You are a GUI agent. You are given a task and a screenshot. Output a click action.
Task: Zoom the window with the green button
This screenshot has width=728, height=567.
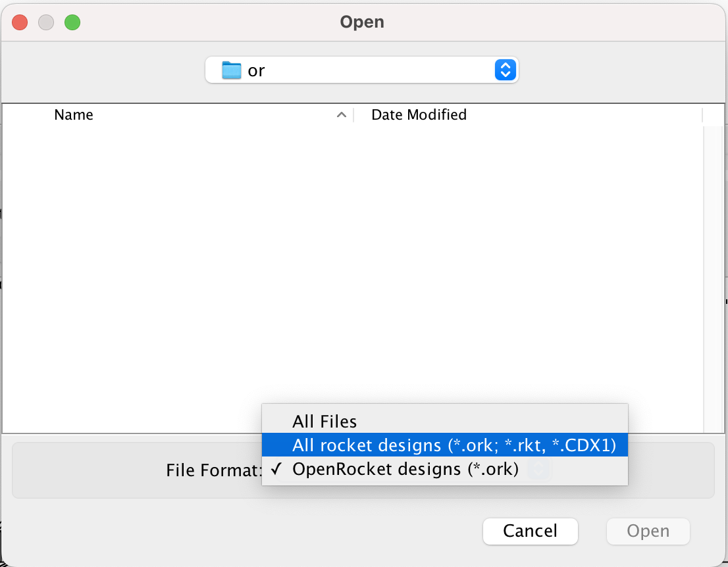point(72,22)
